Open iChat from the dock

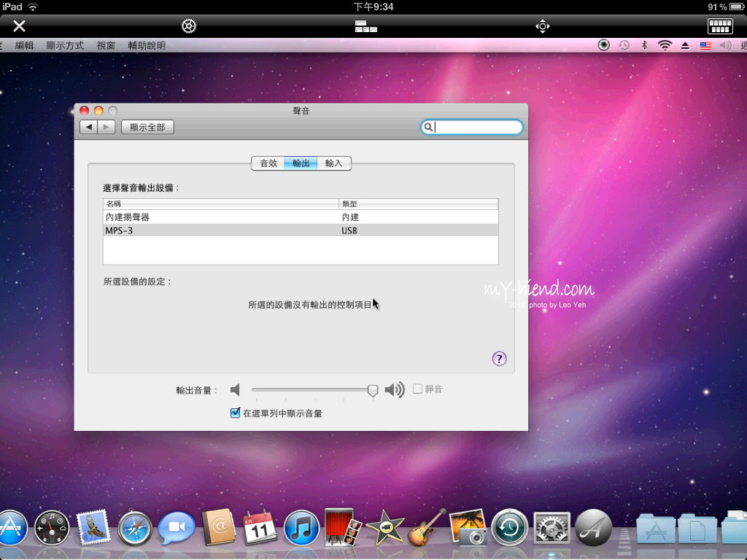(177, 528)
